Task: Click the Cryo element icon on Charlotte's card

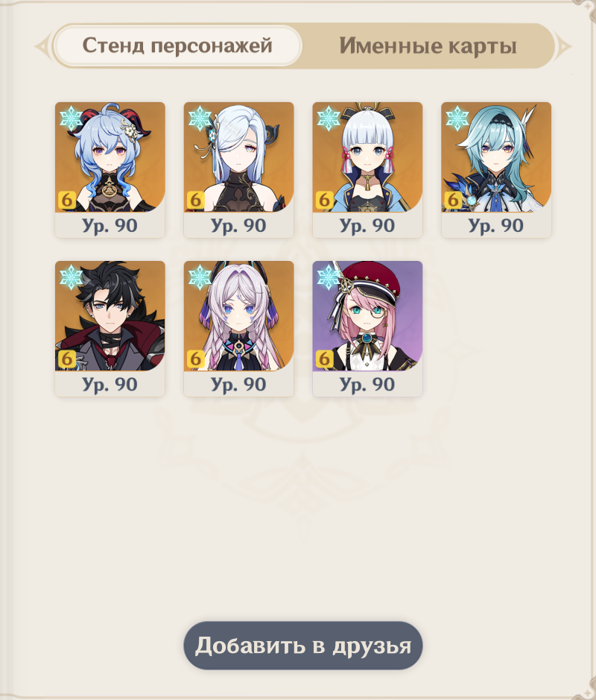Action: (329, 277)
